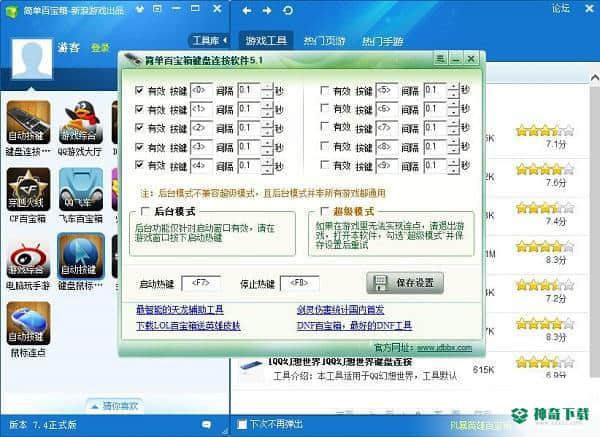Enable 有效 for key <7>
Screen dimensions: 600x437
click(324, 127)
